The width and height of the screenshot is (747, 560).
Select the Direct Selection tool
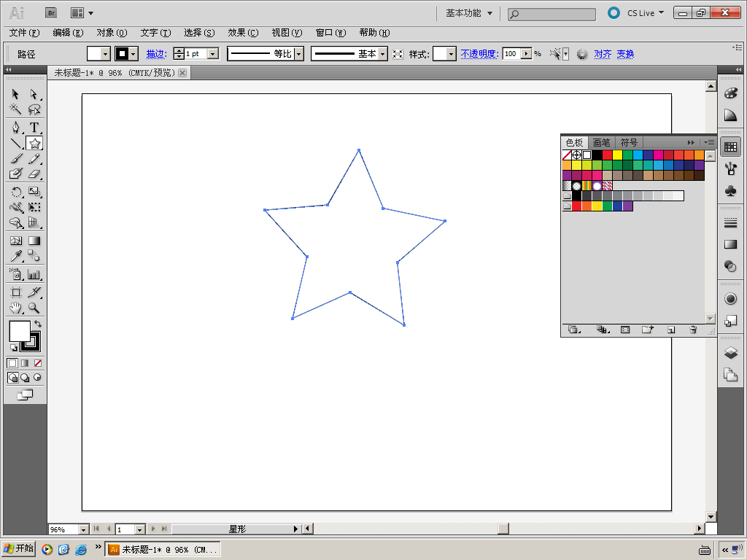point(34,94)
